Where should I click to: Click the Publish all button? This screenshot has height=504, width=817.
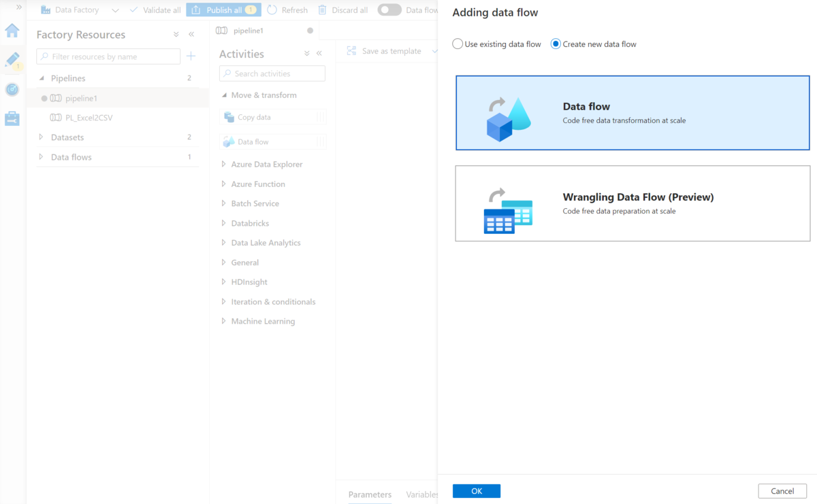pos(223,10)
